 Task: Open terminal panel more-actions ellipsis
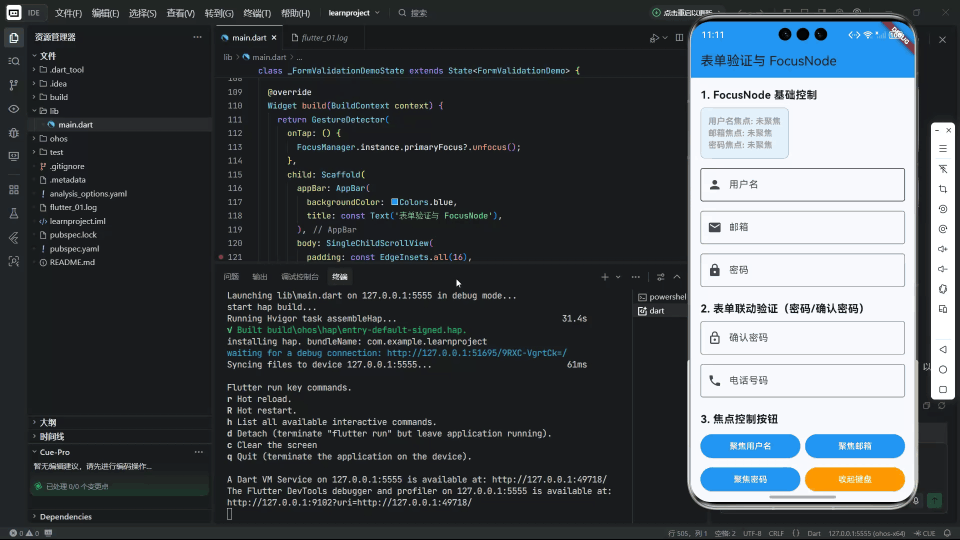pos(636,277)
